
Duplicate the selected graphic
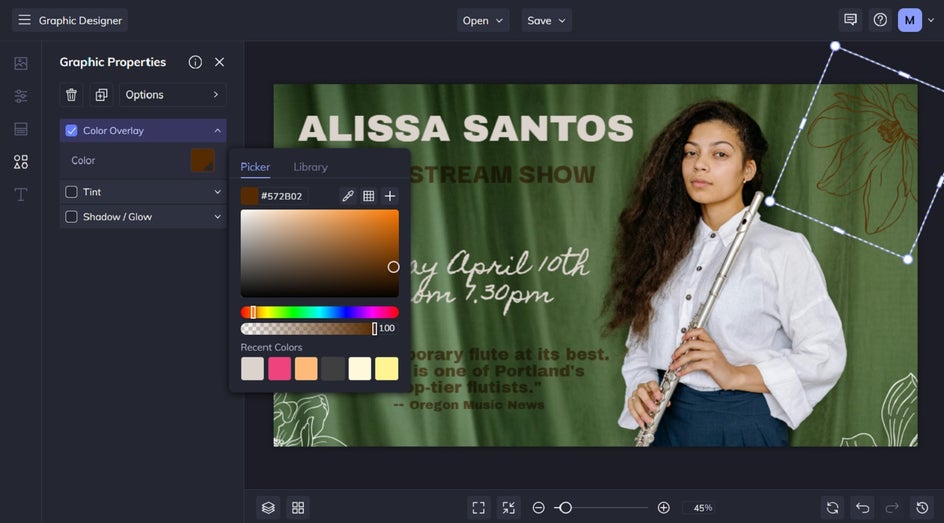(x=101, y=94)
